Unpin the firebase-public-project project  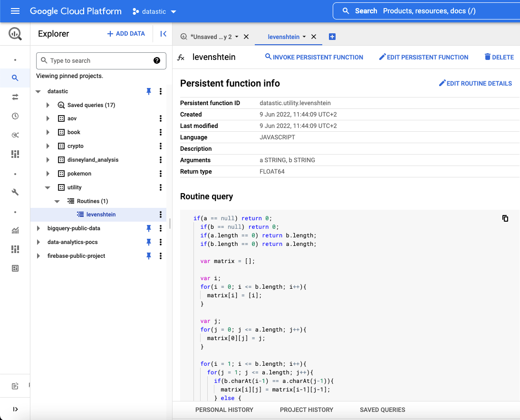149,256
